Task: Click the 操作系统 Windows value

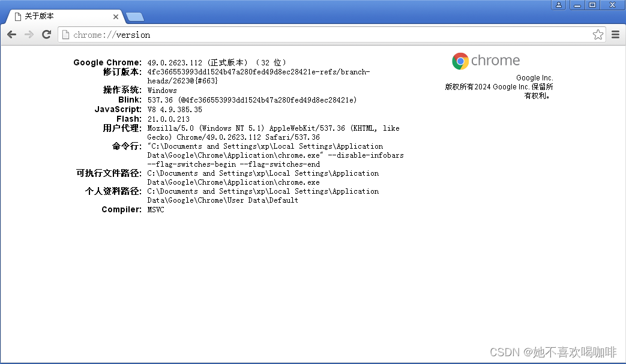Action: [162, 91]
